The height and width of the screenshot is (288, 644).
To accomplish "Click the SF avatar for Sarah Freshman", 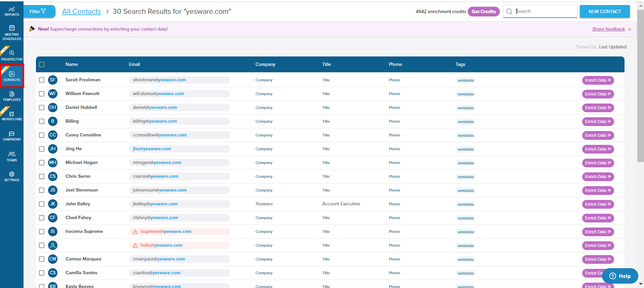I will pyautogui.click(x=53, y=80).
